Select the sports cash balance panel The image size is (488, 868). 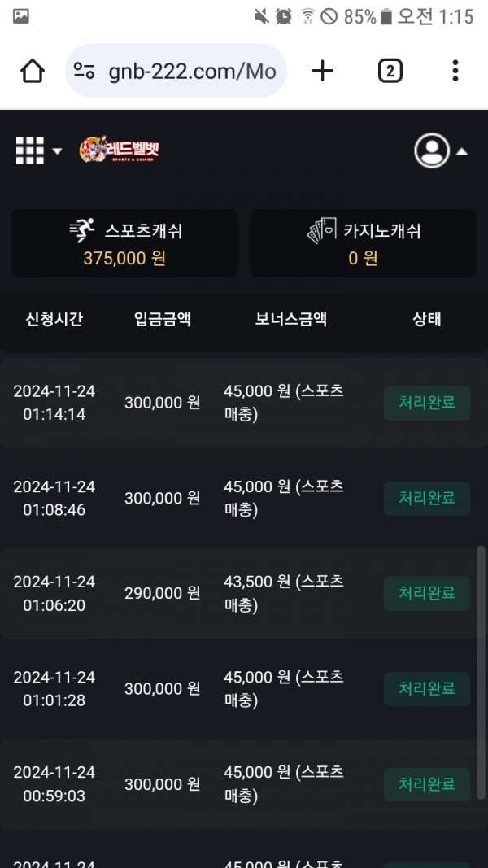[x=124, y=243]
